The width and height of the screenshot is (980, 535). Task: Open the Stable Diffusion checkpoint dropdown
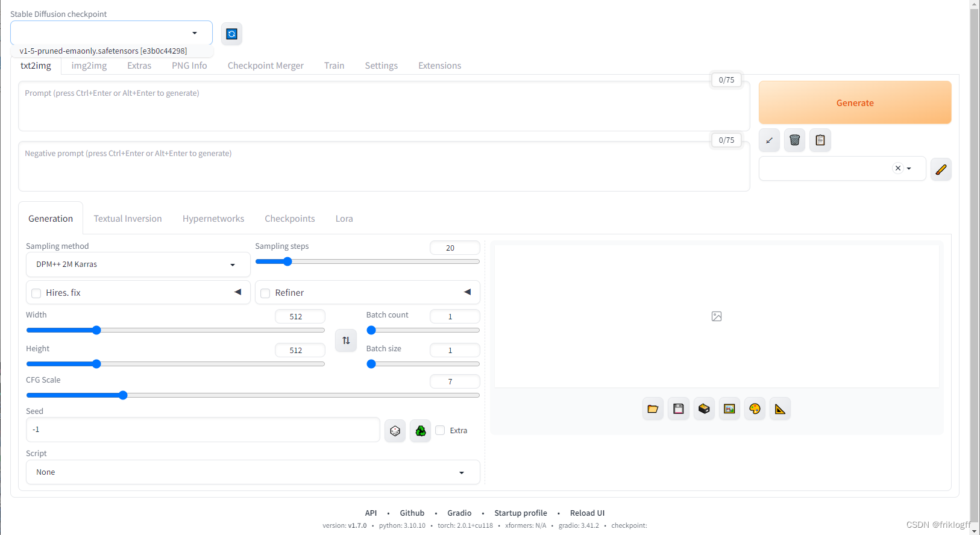coord(112,33)
